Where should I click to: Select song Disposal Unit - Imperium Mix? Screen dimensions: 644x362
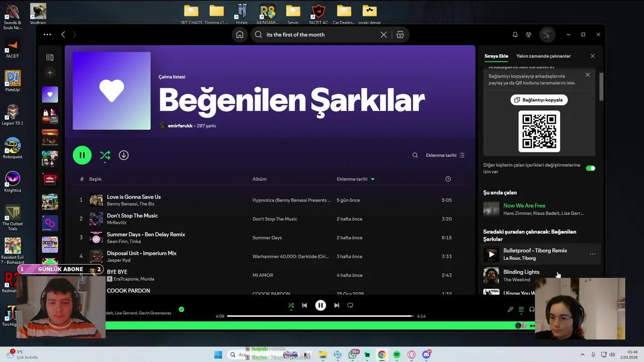coord(141,253)
